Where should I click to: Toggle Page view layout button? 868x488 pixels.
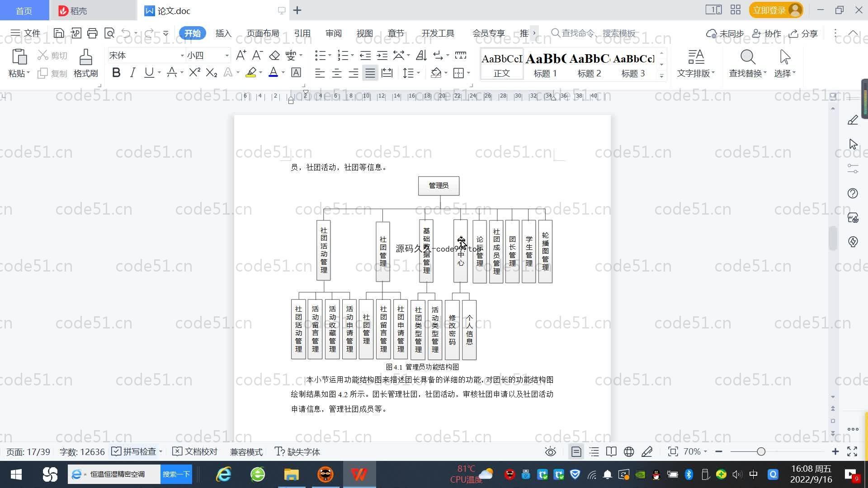(576, 452)
